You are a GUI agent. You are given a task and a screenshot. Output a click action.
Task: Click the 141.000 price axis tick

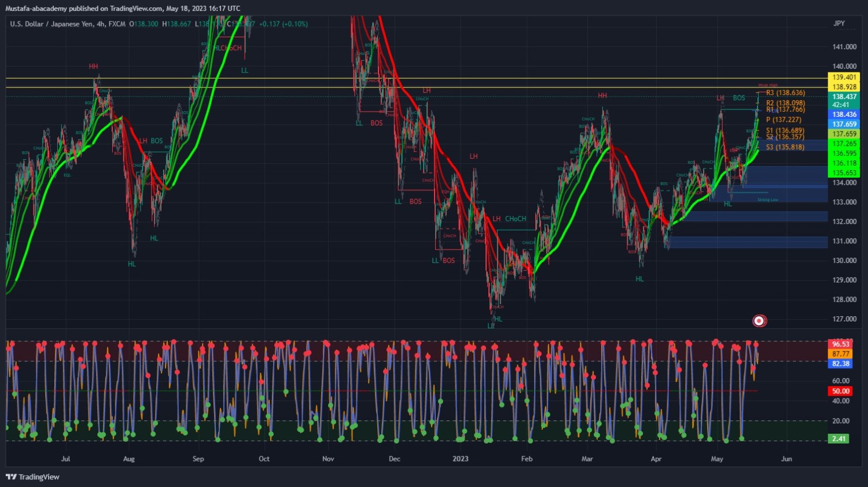point(844,47)
